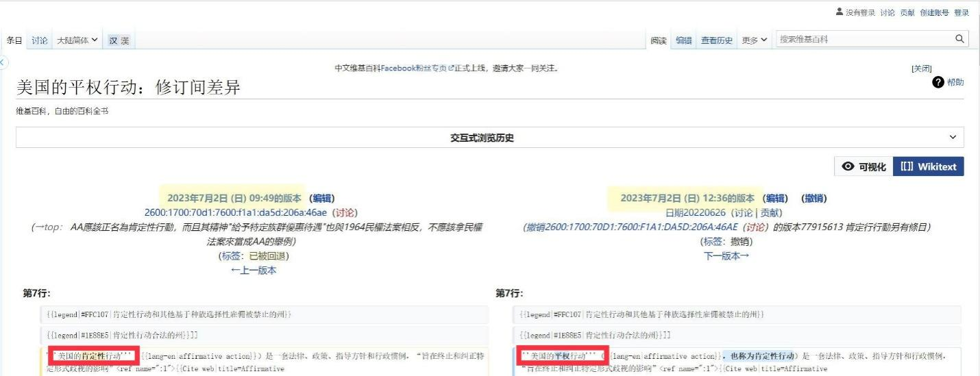Click the 登录 link

961,12
